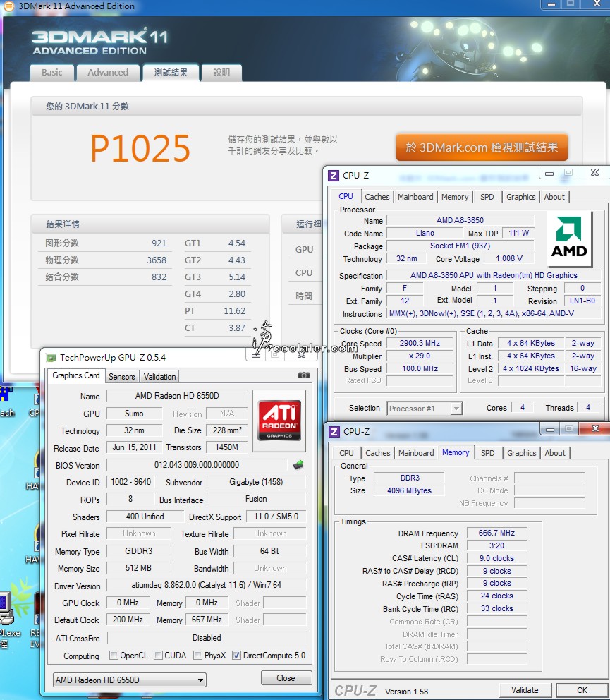Click the ATI CrossFire Disabled field
The width and height of the screenshot is (610, 700).
[207, 638]
